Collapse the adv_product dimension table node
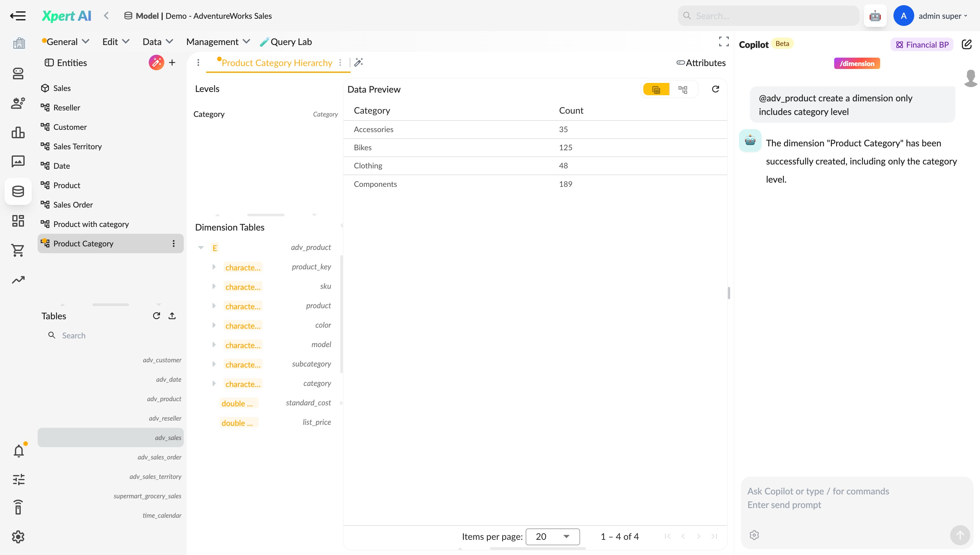980x555 pixels. [x=201, y=247]
